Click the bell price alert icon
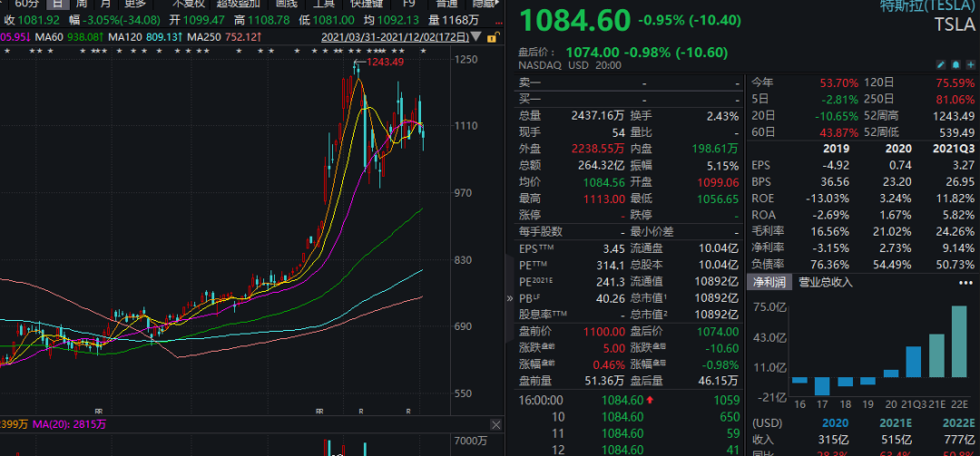 (x=955, y=65)
